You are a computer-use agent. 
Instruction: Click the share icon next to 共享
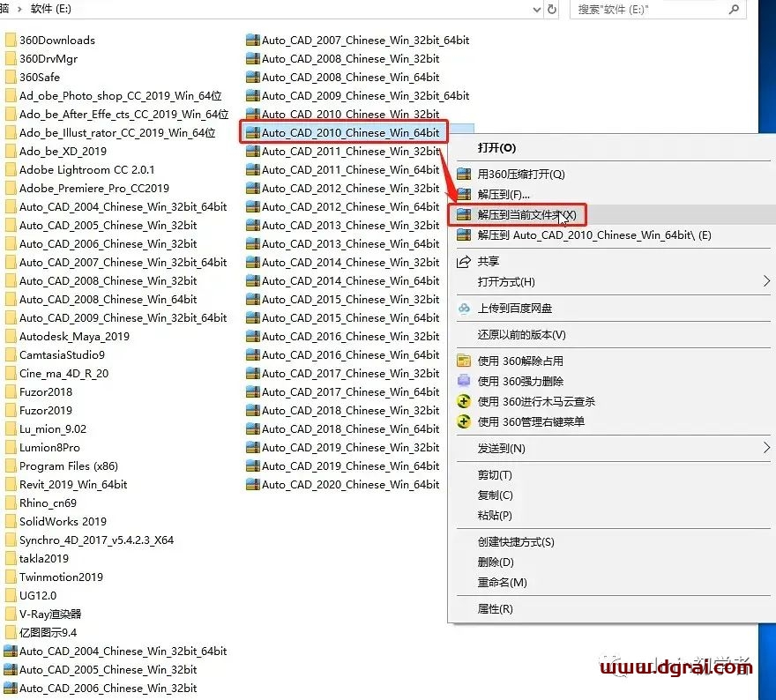point(464,261)
